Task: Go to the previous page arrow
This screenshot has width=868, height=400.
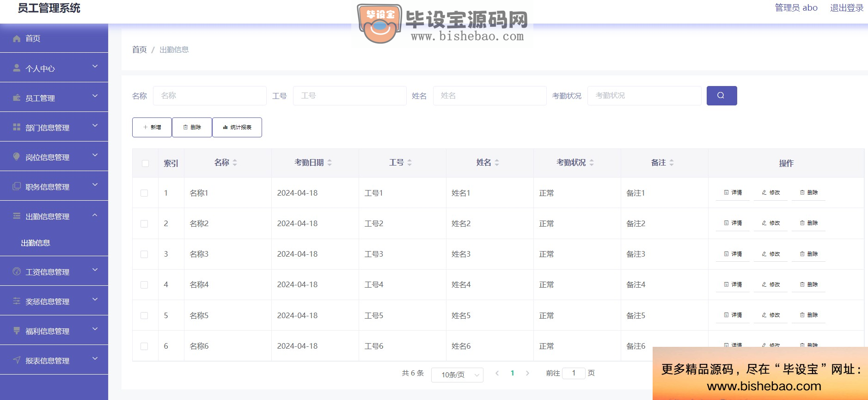Action: [497, 373]
